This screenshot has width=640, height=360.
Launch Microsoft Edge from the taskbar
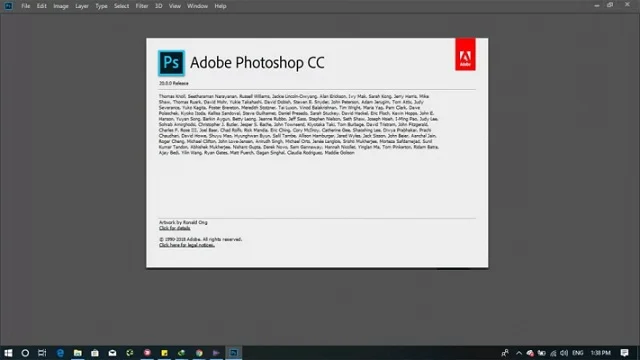pos(60,353)
